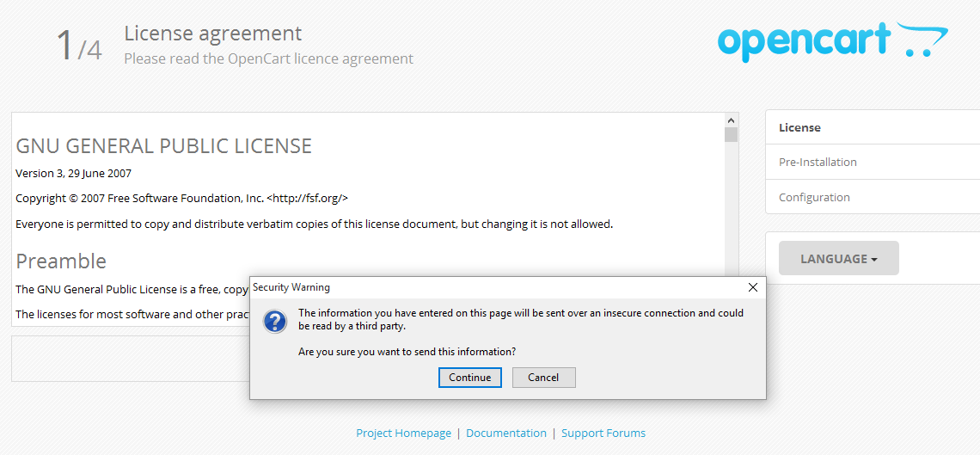Click 'Please read the OpenCart licence agreement' subtitle
Screen dimensions: 980x455
(x=269, y=58)
